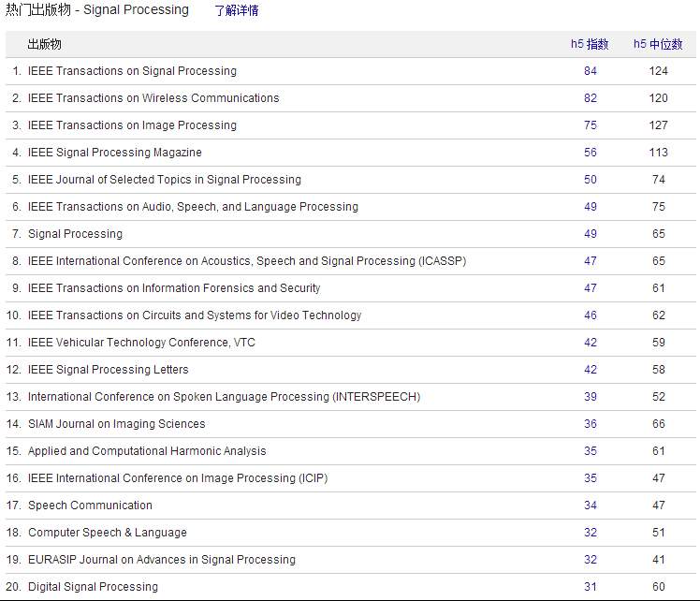The width and height of the screenshot is (700, 601).
Task: Select the ICIP conference title
Action: 178,478
